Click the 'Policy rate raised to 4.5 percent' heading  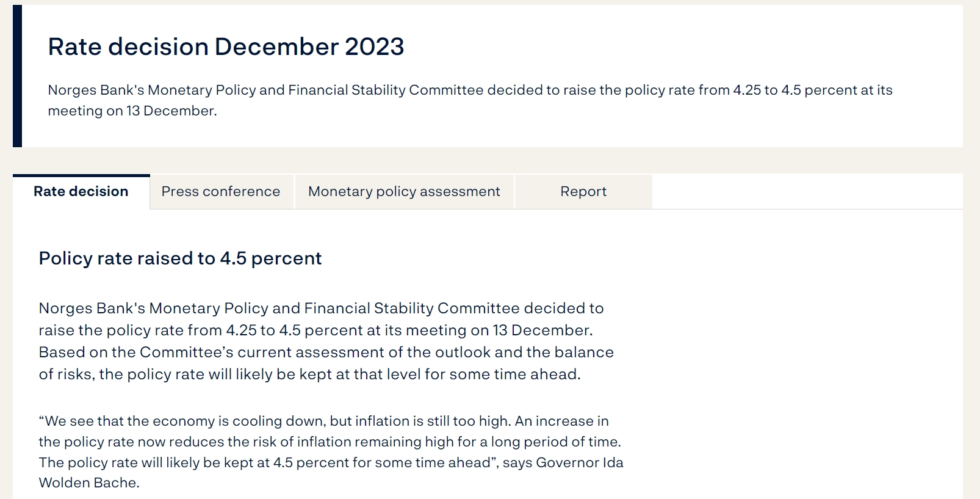[x=180, y=258]
